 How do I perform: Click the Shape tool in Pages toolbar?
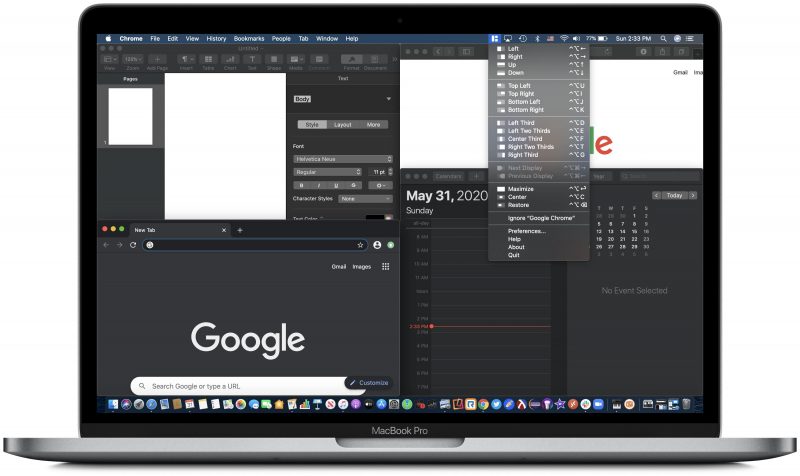(x=274, y=60)
